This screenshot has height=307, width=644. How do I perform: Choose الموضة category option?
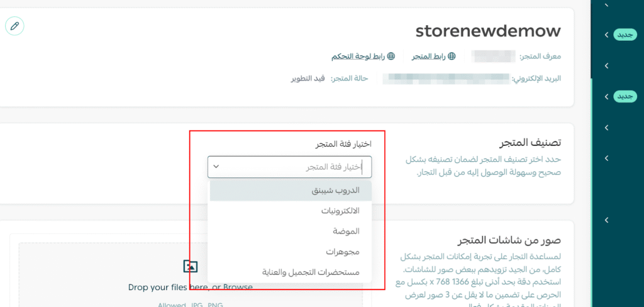tap(290, 231)
